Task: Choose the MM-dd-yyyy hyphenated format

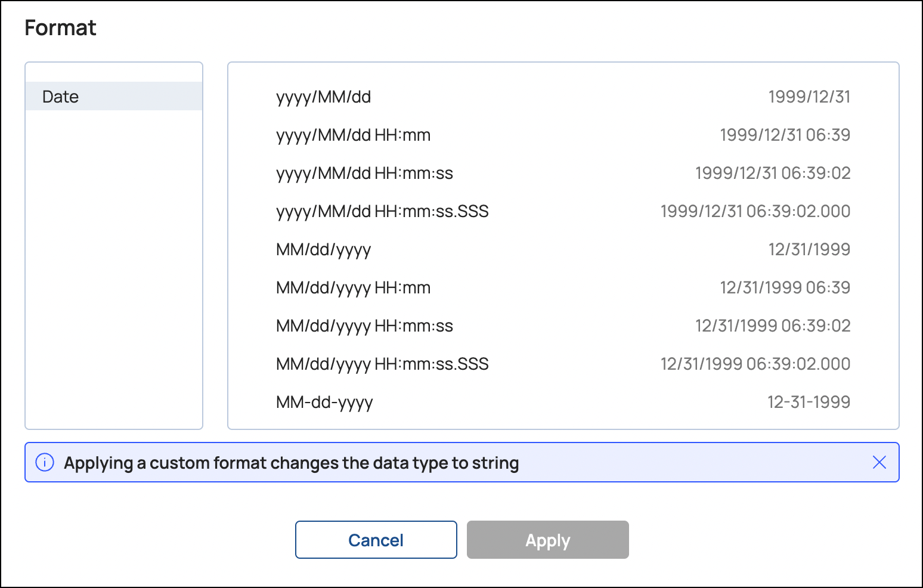Action: click(324, 402)
